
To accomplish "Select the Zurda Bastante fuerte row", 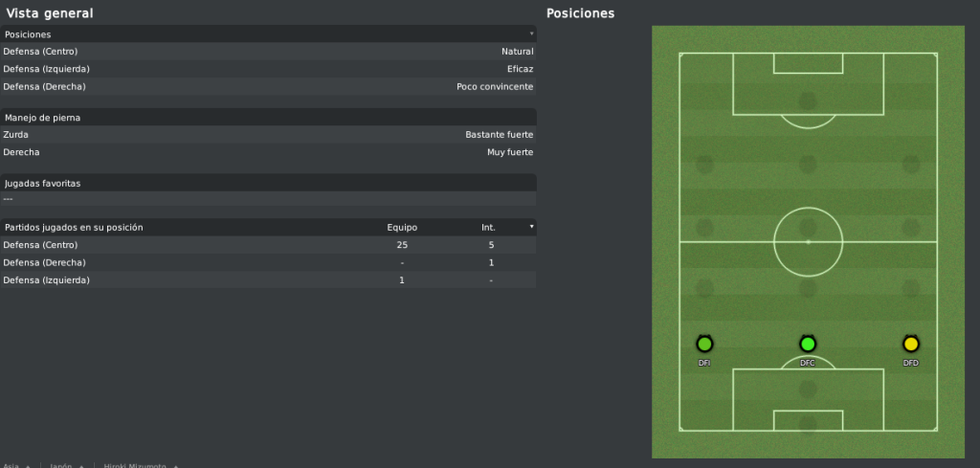I will pos(268,134).
